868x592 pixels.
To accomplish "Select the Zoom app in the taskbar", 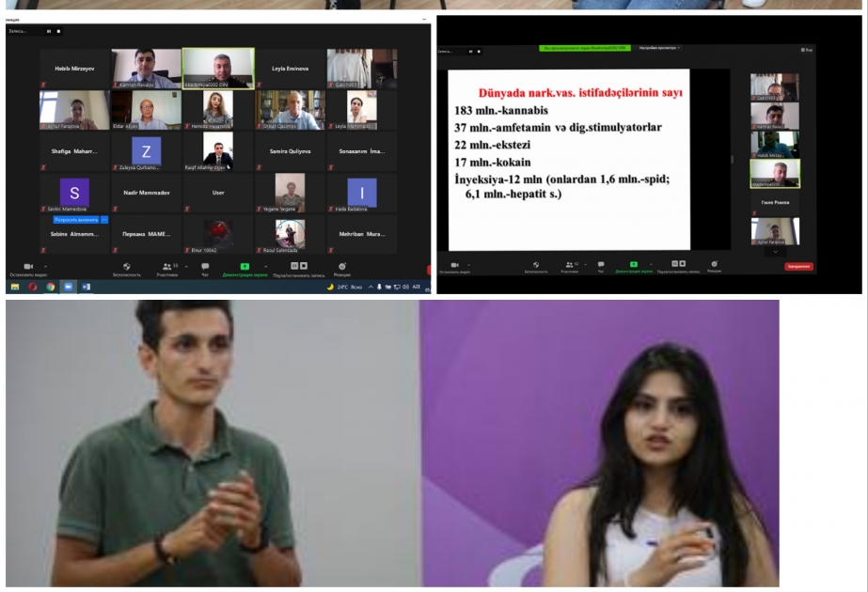I will click(68, 287).
